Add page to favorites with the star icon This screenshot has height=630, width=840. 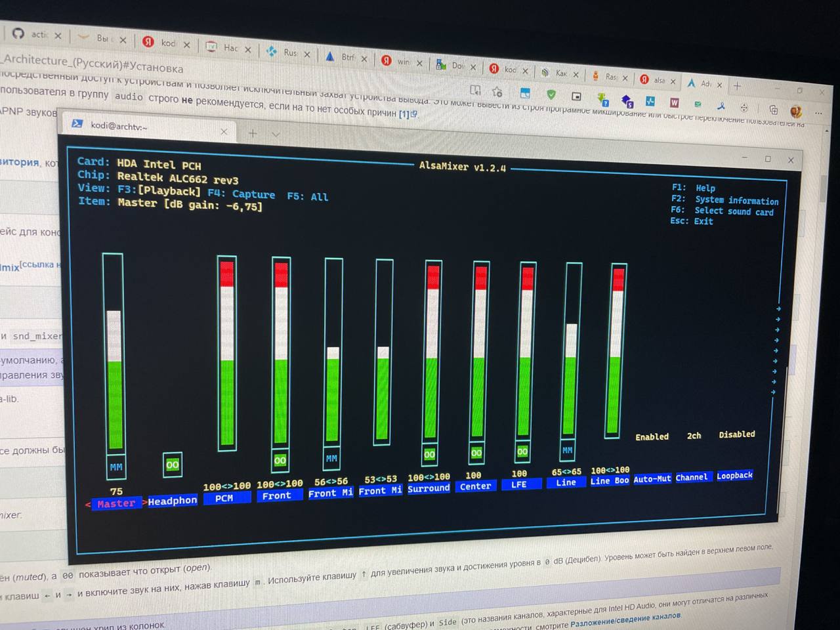(x=497, y=92)
